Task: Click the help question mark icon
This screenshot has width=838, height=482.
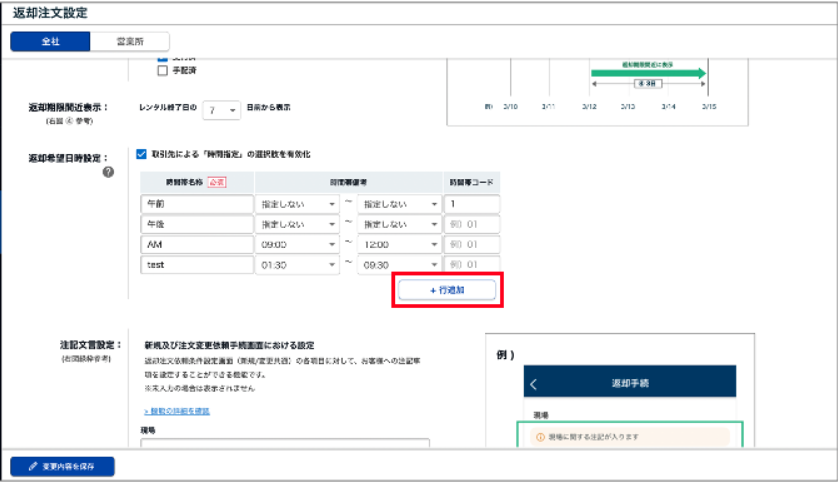Action: point(108,172)
